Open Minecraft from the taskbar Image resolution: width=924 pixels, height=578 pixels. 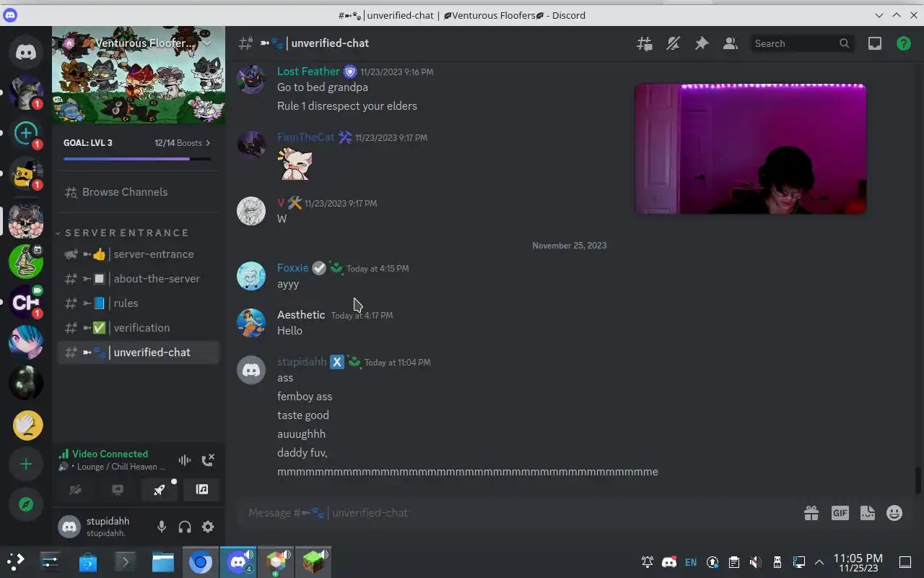pyautogui.click(x=314, y=562)
